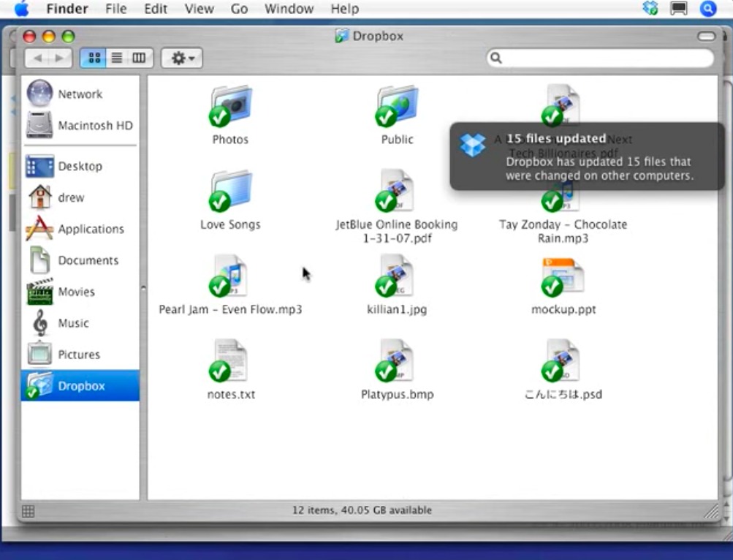733x560 pixels.
Task: Click the Tay Zonday Chocolate Rain.mp3 label
Action: pos(563,231)
